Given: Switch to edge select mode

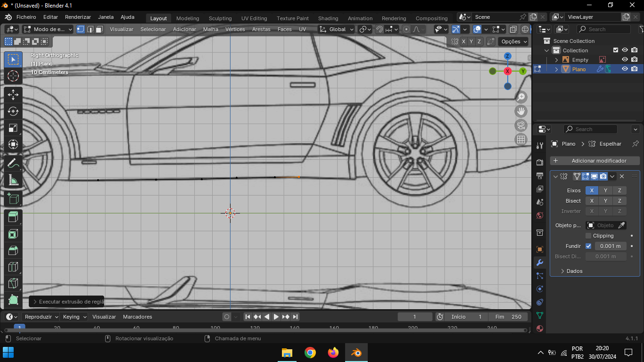Looking at the screenshot, I should click(90, 29).
